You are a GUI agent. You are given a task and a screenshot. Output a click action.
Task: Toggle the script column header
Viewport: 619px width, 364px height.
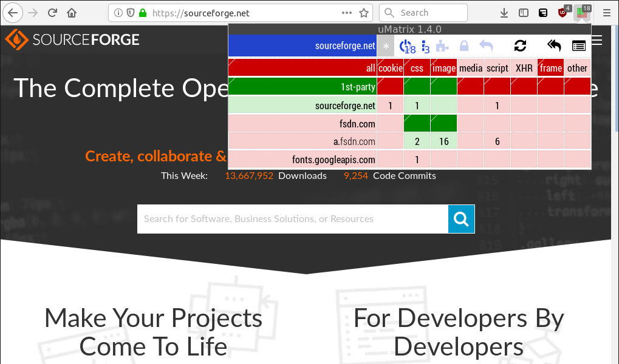click(x=498, y=68)
